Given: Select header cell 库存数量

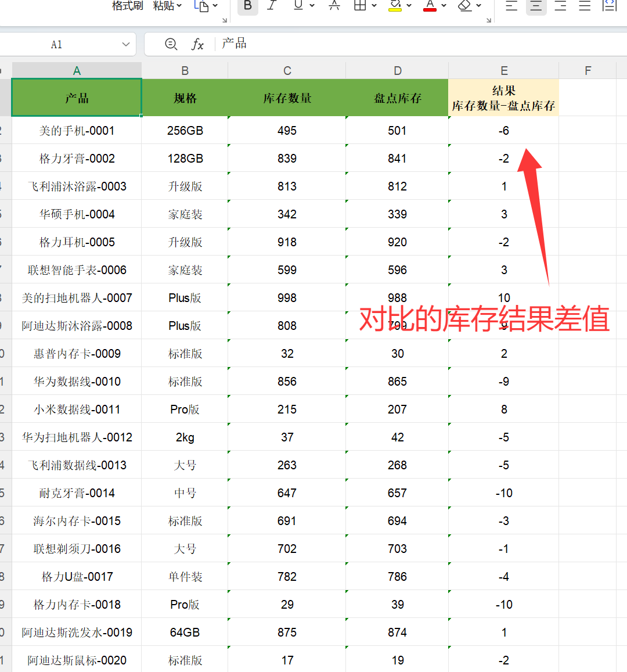Looking at the screenshot, I should (x=287, y=98).
